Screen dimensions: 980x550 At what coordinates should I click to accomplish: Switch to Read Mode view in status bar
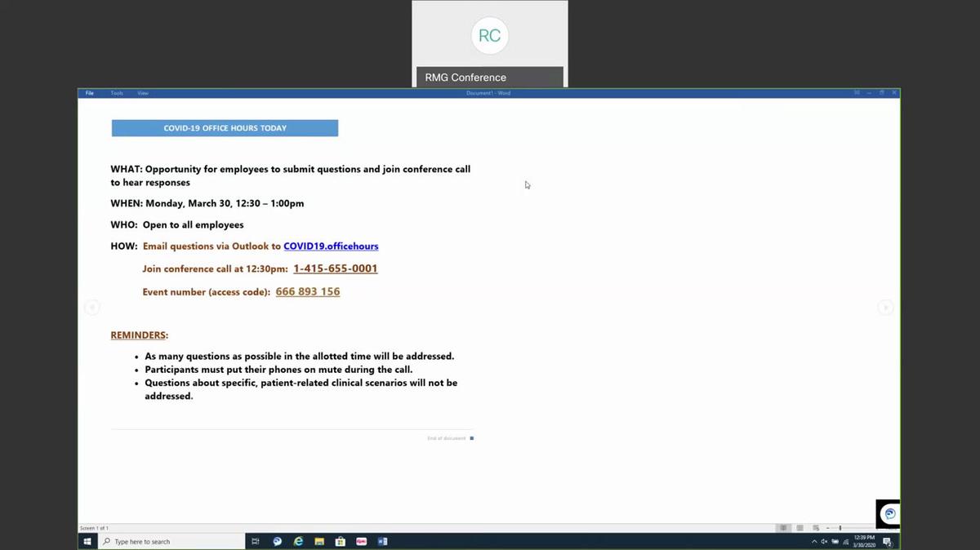pyautogui.click(x=784, y=528)
